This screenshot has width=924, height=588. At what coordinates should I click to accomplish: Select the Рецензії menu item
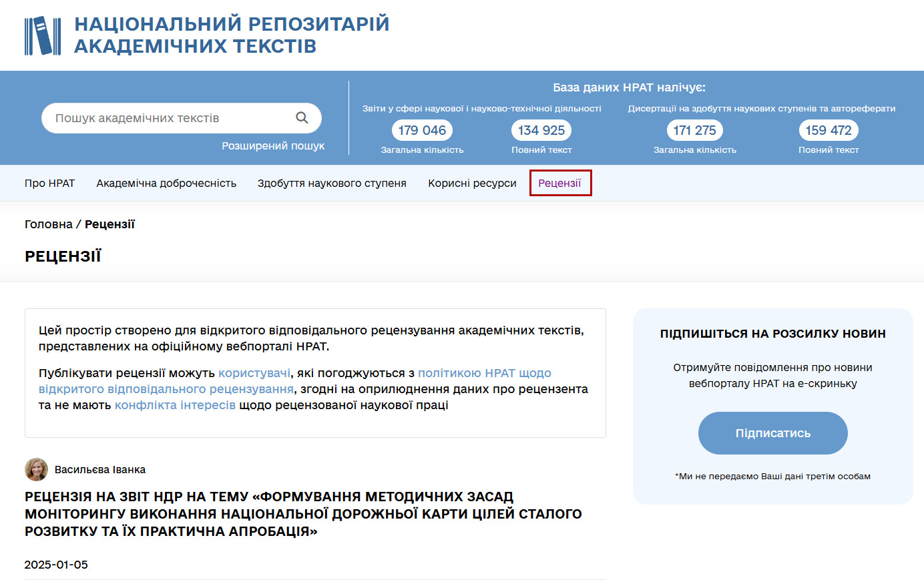point(560,183)
